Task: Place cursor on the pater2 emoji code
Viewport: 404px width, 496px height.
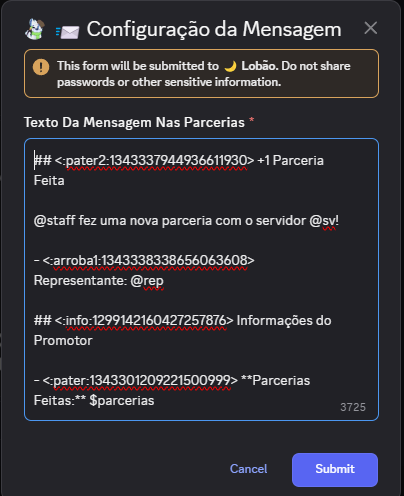Action: pos(154,161)
